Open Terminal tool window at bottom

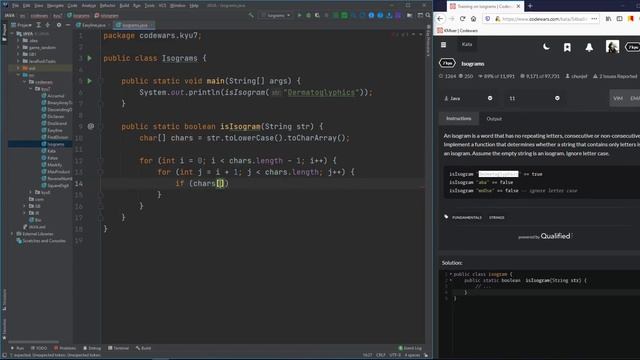(x=118, y=348)
